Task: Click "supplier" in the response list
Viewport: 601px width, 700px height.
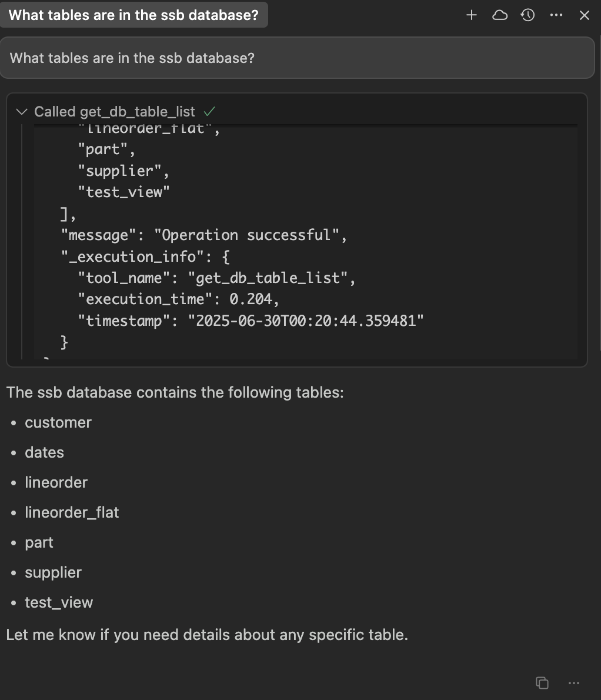Action: (53, 572)
